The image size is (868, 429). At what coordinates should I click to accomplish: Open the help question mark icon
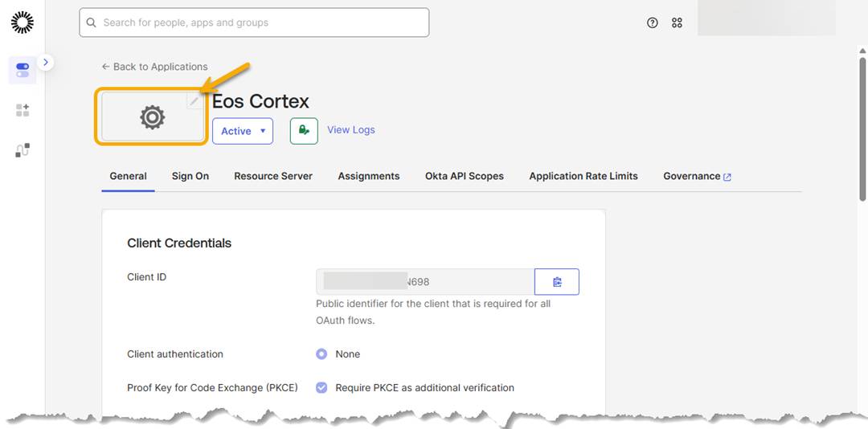(653, 22)
